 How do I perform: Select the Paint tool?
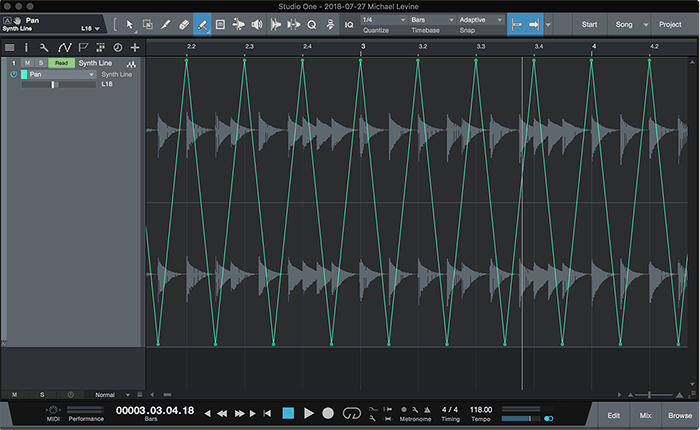(202, 25)
